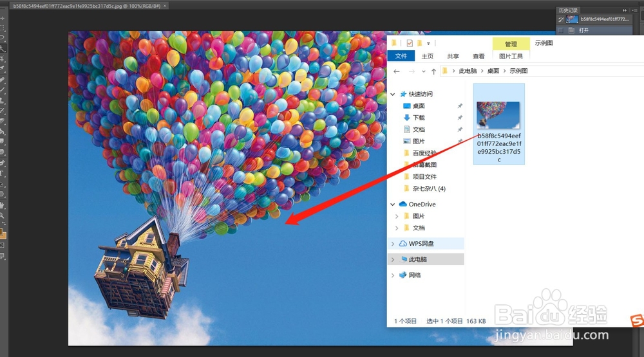Open the 管理 contextual tab
Viewport: 644px width, 357px height.
[511, 44]
